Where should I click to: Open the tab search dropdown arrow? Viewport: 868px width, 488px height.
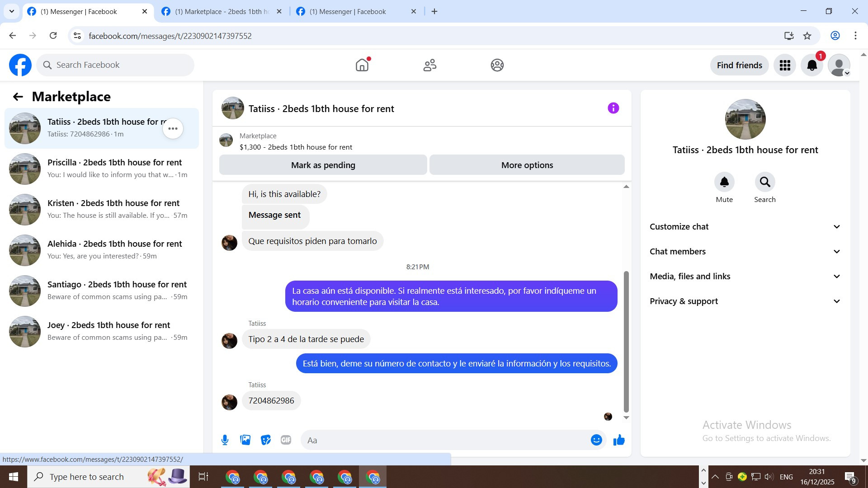12,11
